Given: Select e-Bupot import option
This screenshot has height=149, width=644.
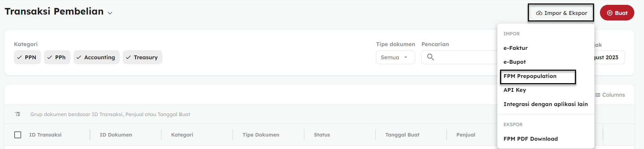Looking at the screenshot, I should [515, 62].
